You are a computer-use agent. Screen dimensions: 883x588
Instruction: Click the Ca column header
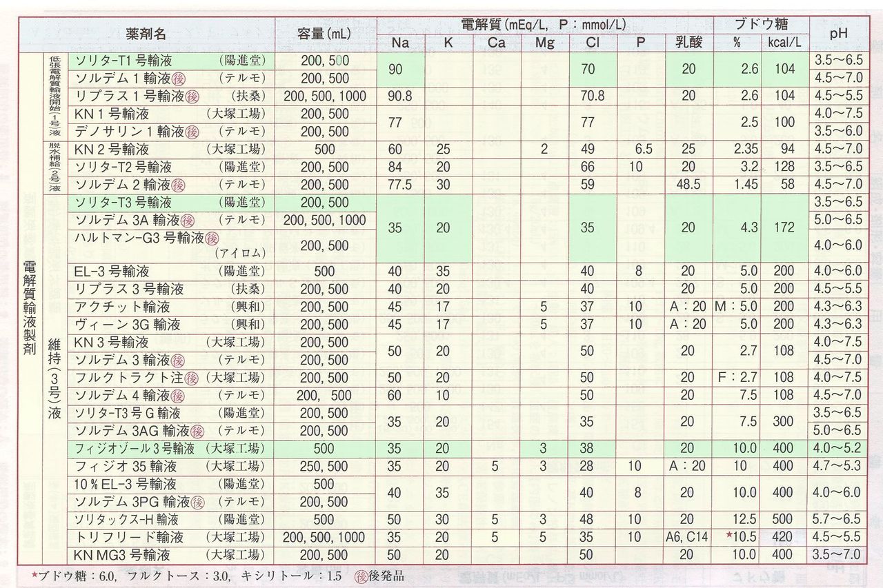coord(496,43)
